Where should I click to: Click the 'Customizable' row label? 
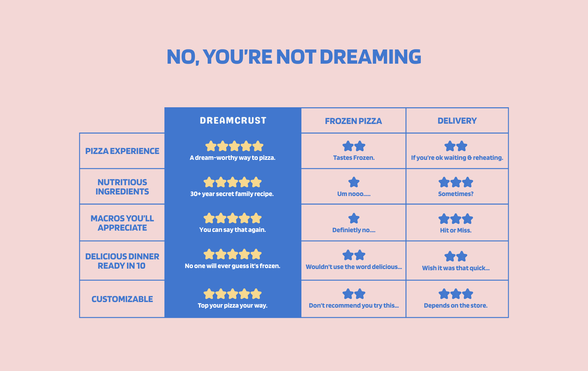(122, 299)
